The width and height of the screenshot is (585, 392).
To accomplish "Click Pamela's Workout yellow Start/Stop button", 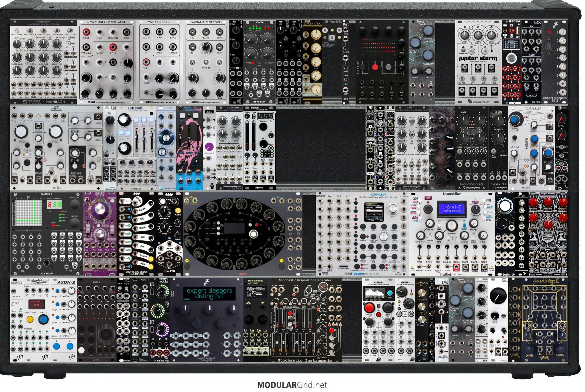I will (30, 319).
